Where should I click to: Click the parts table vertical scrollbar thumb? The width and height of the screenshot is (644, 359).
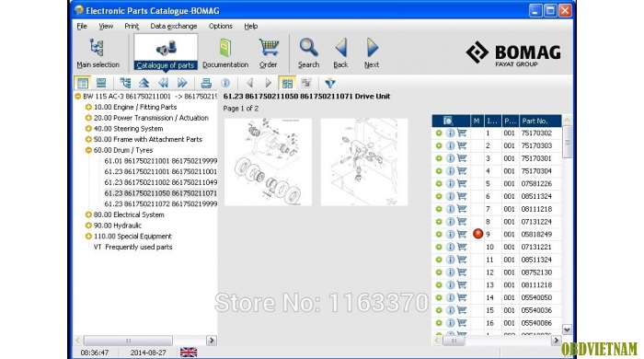(x=568, y=142)
